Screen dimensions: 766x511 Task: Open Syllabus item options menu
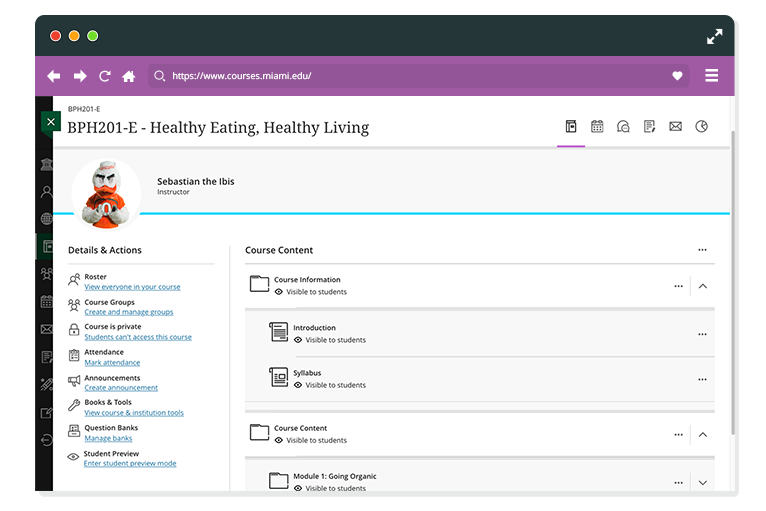tap(702, 379)
